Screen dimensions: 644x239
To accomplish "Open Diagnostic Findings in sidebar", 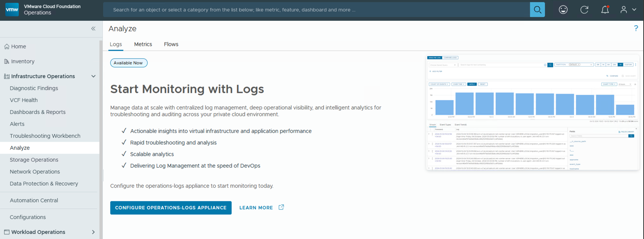I will point(34,88).
